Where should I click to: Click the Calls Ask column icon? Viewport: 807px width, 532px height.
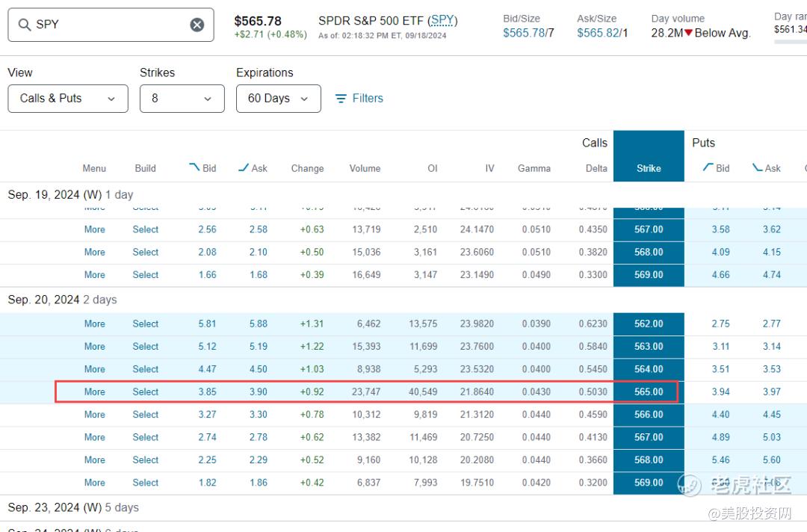[x=244, y=167]
